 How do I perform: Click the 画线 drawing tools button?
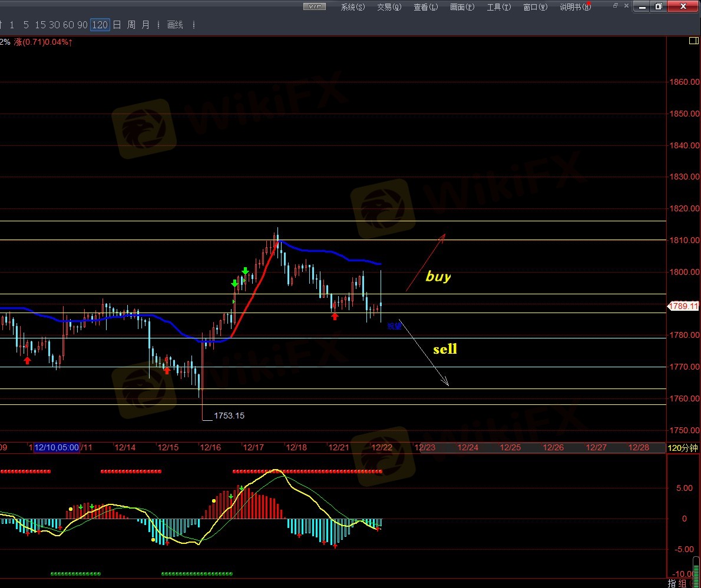point(176,25)
